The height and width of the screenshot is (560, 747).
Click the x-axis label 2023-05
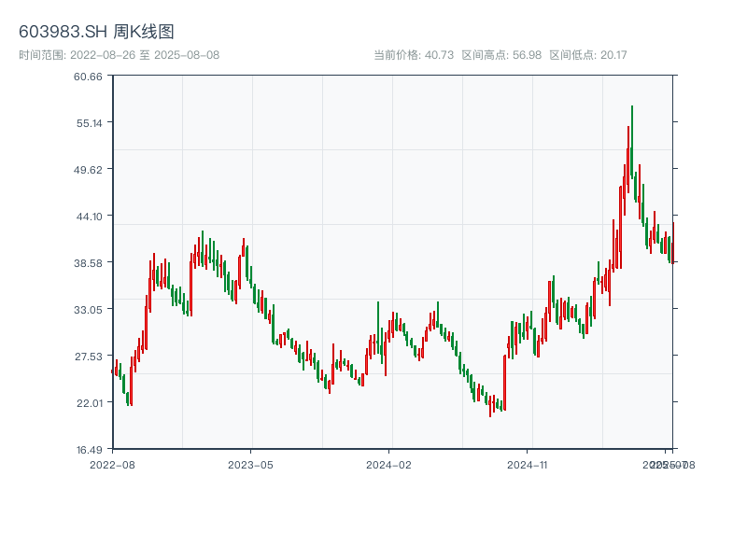click(250, 465)
